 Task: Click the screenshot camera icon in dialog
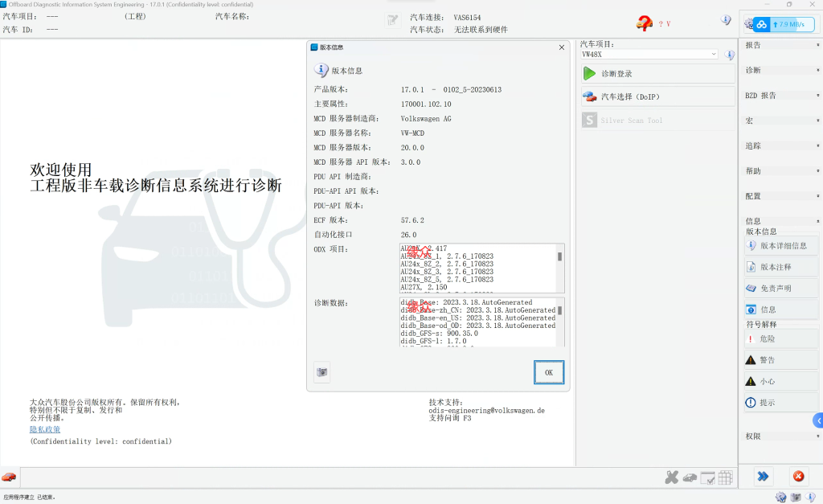coord(322,372)
